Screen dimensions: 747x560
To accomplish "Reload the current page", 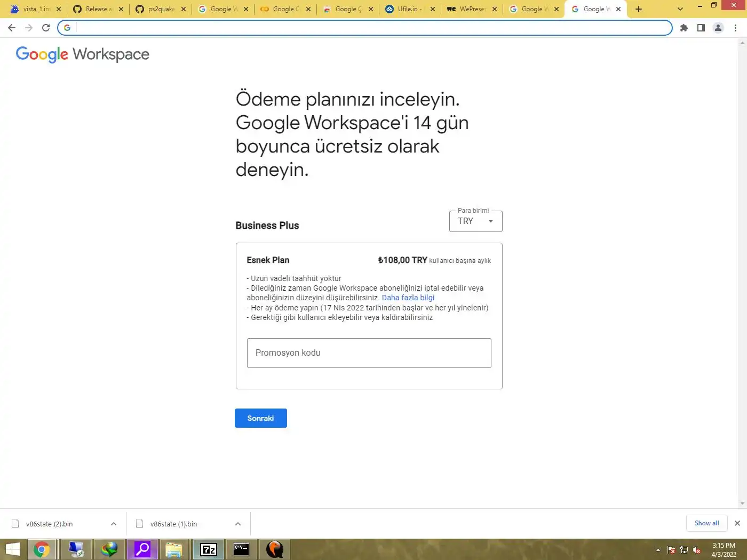I will click(x=46, y=28).
